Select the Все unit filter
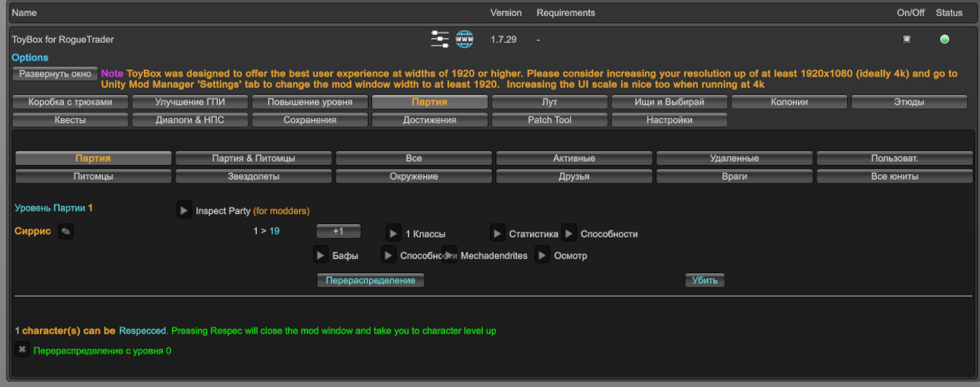Screen dimensions: 980x387 click(x=413, y=158)
